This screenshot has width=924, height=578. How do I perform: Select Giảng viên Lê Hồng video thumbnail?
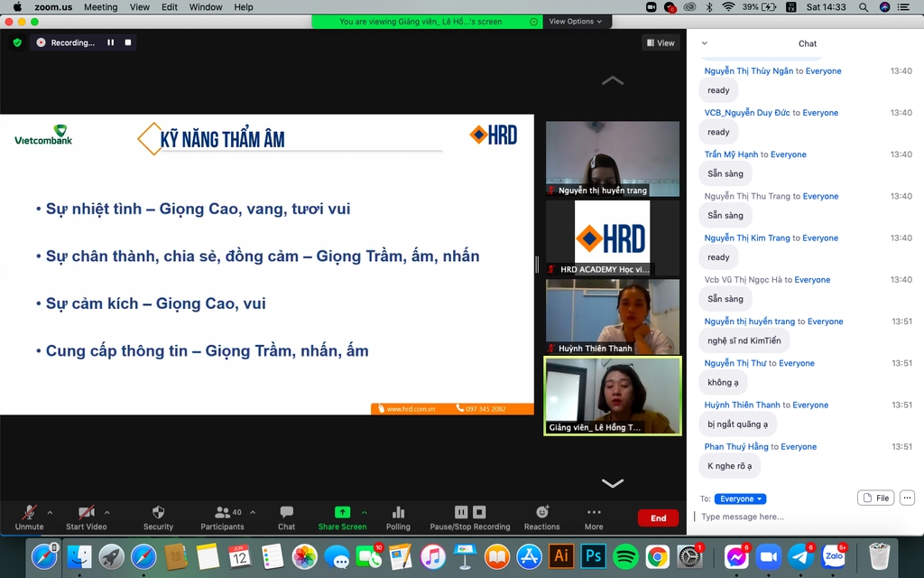(x=613, y=396)
